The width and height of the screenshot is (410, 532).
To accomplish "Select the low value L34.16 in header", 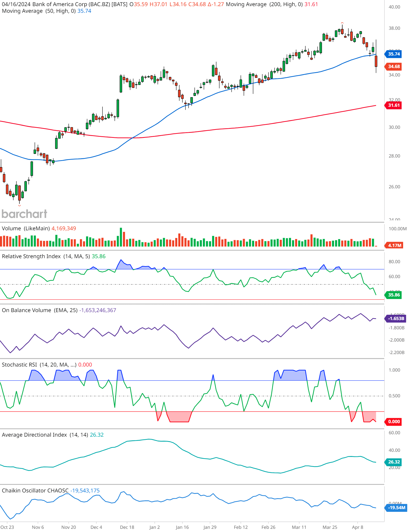I will (178, 4).
